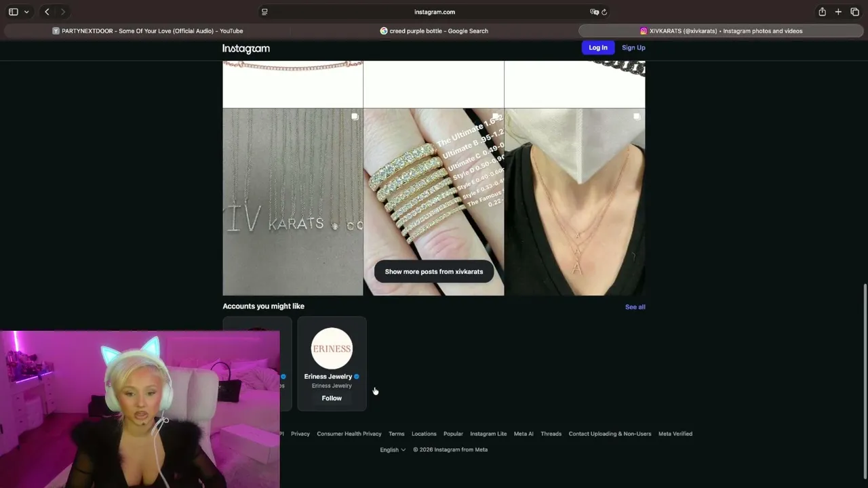Open the Meta AI footer link
Image resolution: width=868 pixels, height=488 pixels.
tap(524, 434)
